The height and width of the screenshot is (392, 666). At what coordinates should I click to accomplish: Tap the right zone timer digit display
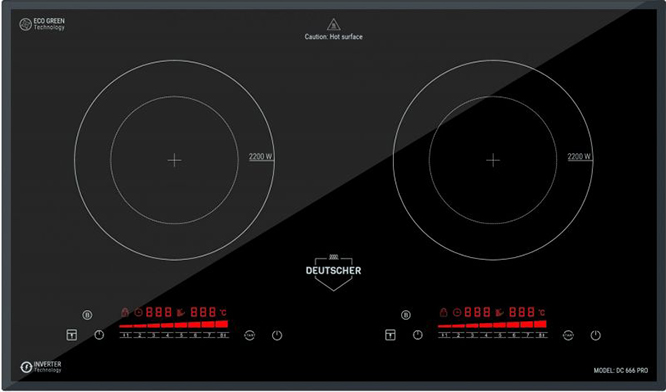[477, 312]
